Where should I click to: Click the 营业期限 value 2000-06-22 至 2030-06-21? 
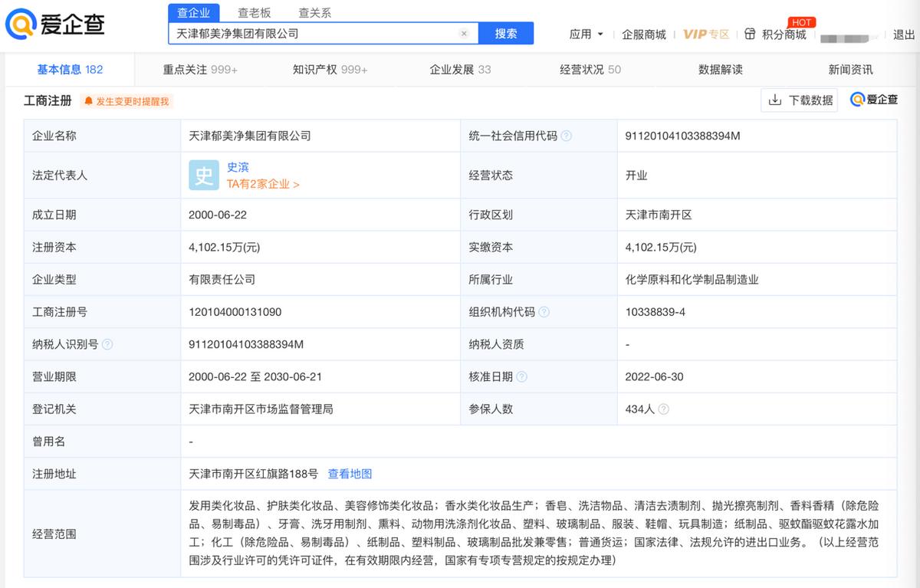point(255,377)
